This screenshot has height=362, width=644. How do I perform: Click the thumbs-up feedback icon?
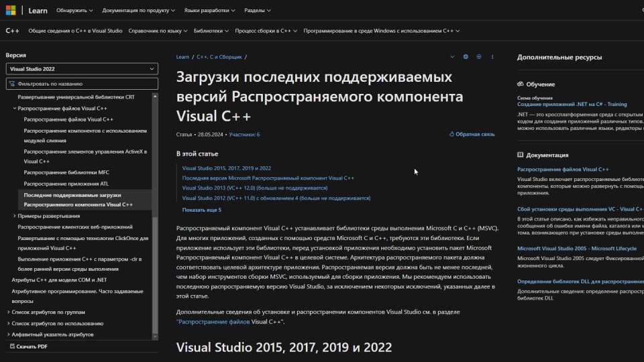[x=451, y=134]
